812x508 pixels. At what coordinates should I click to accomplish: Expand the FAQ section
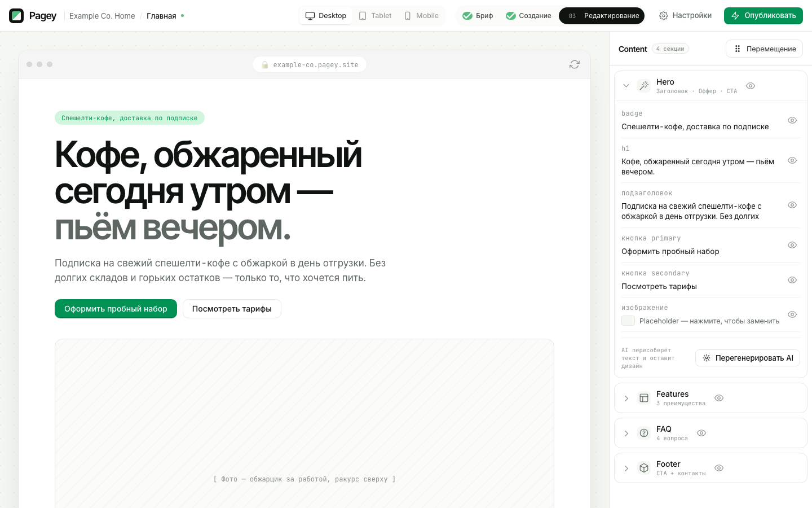[626, 433]
